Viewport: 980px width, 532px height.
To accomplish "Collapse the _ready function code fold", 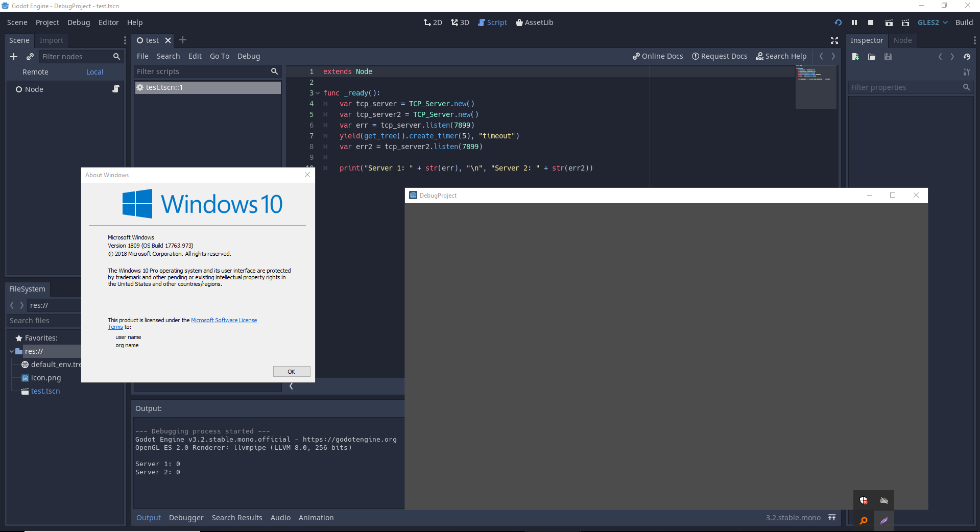I will point(318,93).
